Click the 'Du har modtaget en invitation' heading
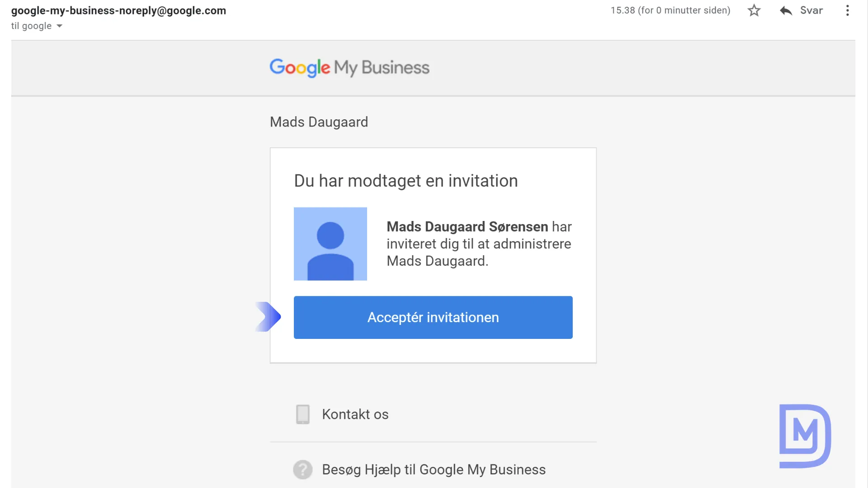 [406, 181]
